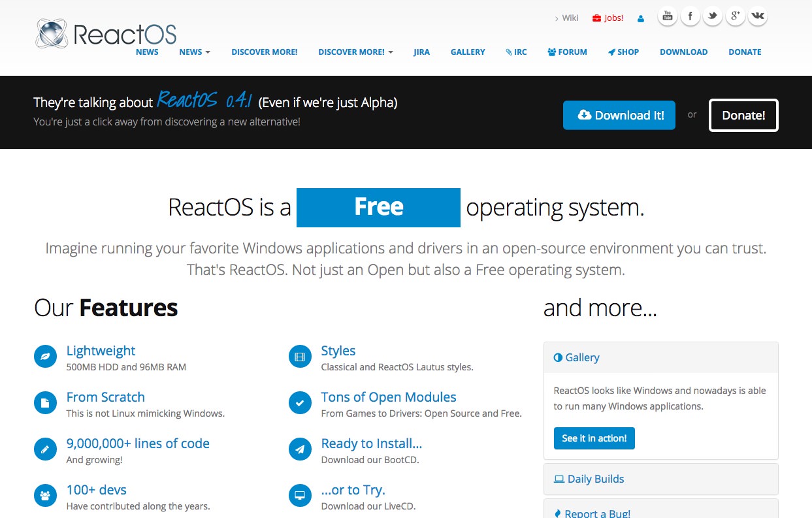Click the blue Free highlighted word box
The height and width of the screenshot is (518, 812).
(378, 208)
